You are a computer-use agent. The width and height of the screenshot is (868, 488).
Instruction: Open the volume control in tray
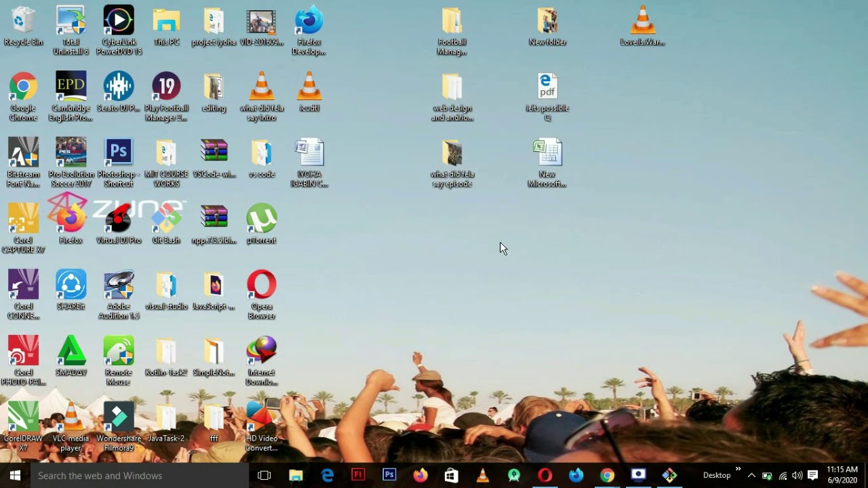797,475
